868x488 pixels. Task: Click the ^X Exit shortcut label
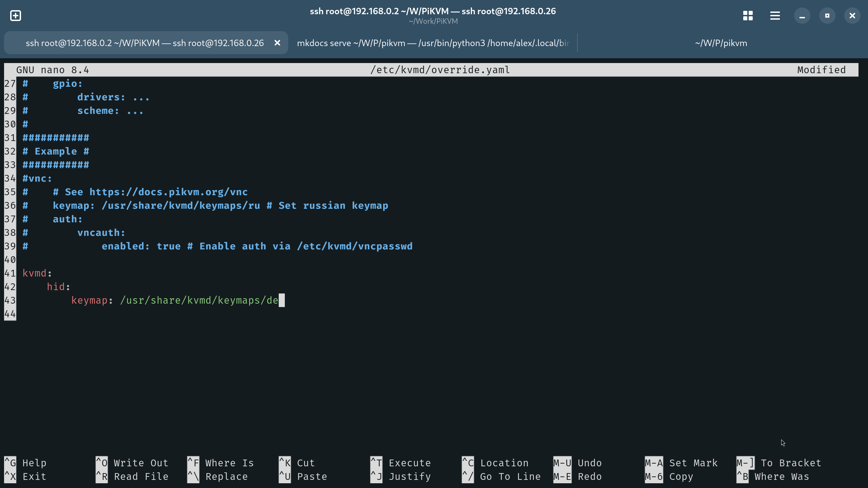pos(34,476)
